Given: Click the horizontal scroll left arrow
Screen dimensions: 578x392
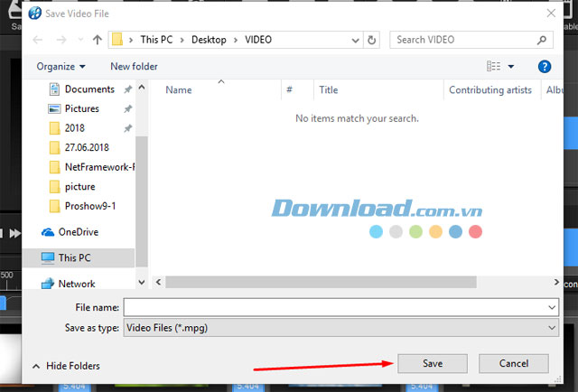Looking at the screenshot, I should 158,282.
